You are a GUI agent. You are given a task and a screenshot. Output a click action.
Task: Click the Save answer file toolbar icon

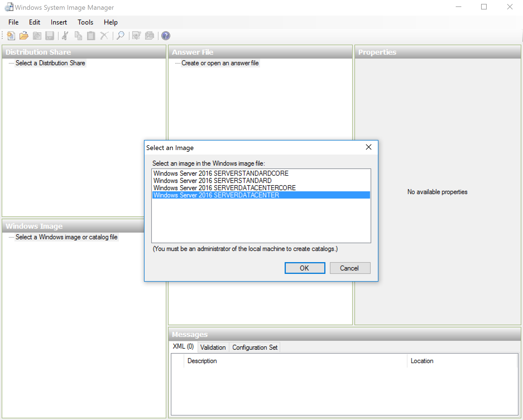tap(50, 36)
